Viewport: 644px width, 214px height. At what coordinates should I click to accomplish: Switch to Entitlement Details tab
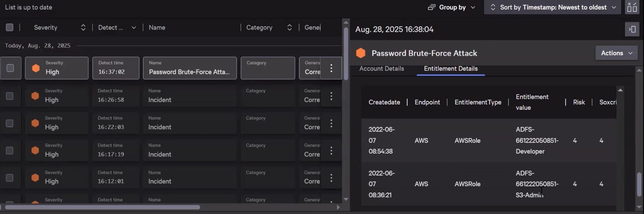[x=451, y=69]
